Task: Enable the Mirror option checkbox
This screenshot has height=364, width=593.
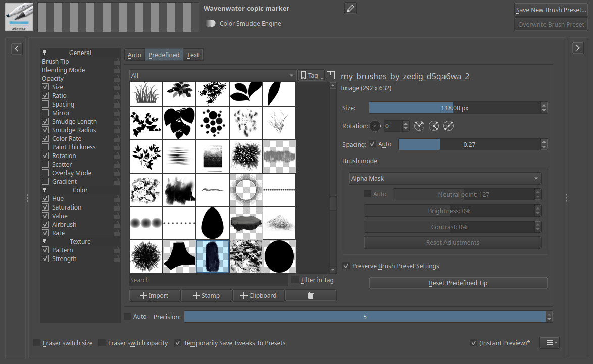Action: click(x=46, y=113)
